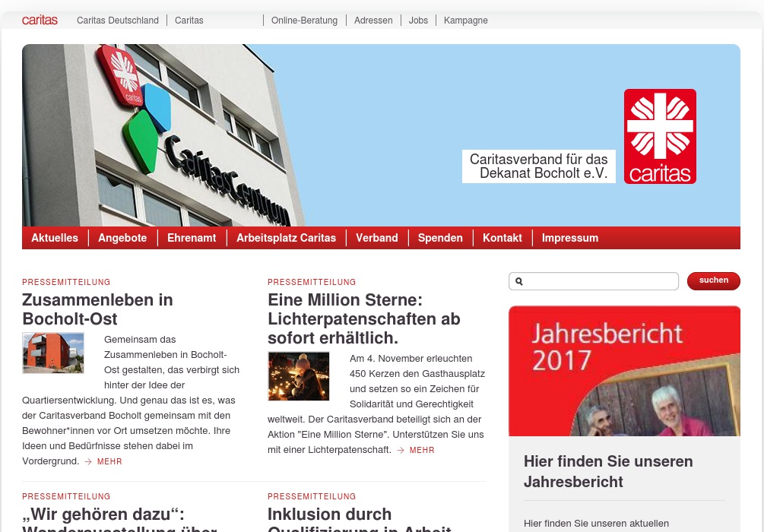Click the red Caritas cross logo in banner
The width and height of the screenshot is (764, 532).
point(660,136)
